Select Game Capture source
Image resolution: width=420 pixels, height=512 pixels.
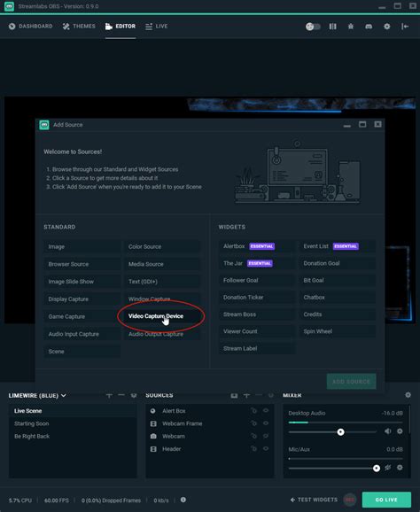click(x=82, y=316)
